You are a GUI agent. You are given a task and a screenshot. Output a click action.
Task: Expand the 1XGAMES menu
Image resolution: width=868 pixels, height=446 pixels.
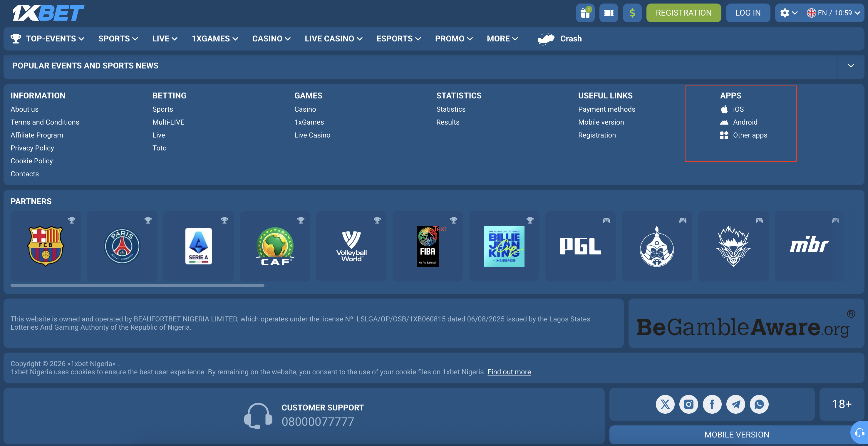point(215,39)
